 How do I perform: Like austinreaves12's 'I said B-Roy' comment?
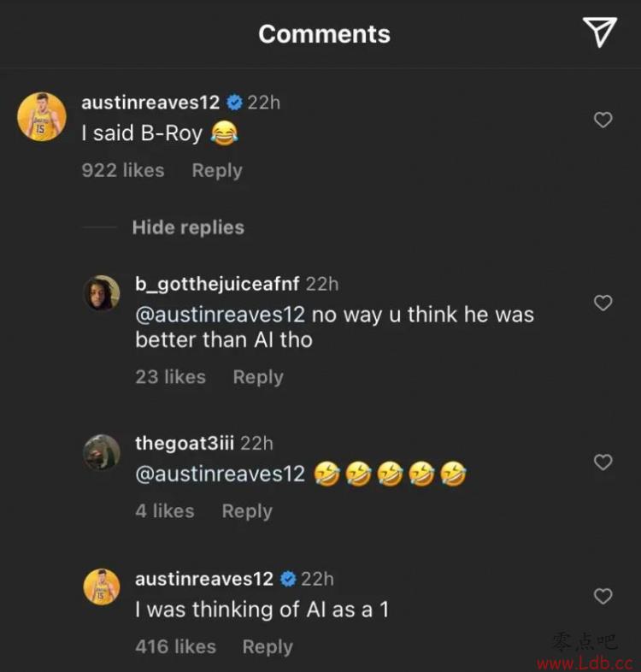[603, 120]
